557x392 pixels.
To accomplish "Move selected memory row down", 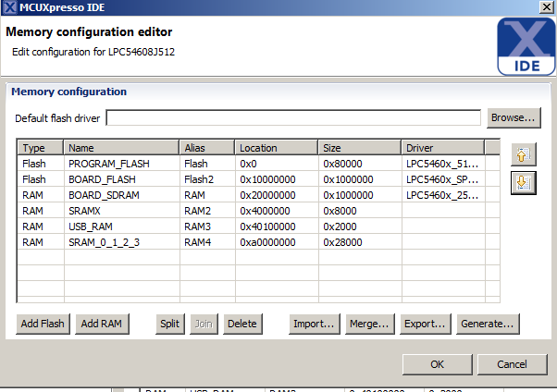I will coord(524,183).
